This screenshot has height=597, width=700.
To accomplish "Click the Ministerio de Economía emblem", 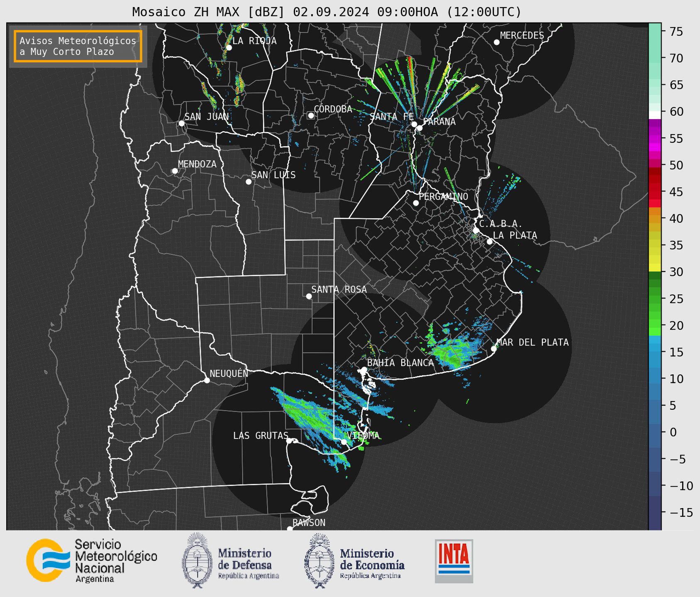I will coord(319,560).
